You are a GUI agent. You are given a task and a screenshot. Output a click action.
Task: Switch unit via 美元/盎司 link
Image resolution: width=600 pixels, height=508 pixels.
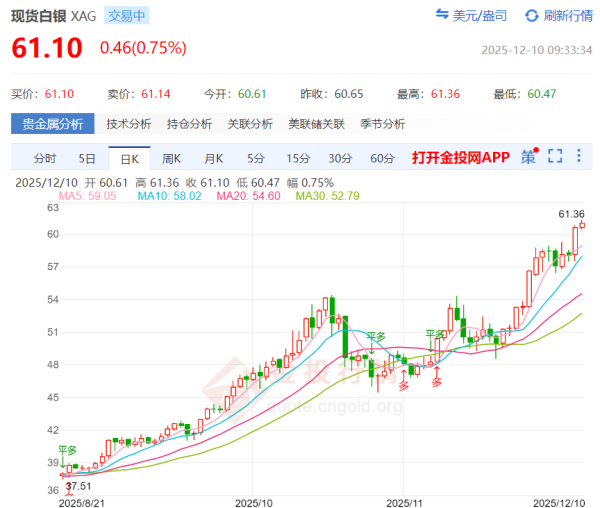[x=479, y=16]
